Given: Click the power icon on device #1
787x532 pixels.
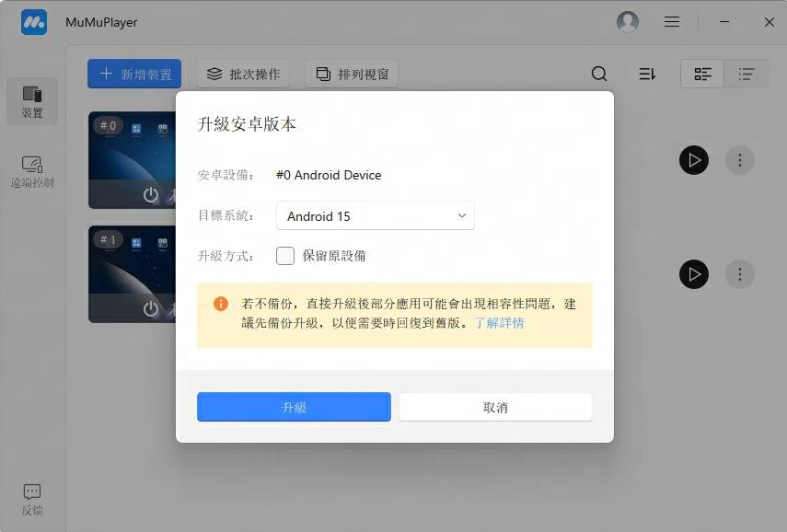Looking at the screenshot, I should point(151,308).
